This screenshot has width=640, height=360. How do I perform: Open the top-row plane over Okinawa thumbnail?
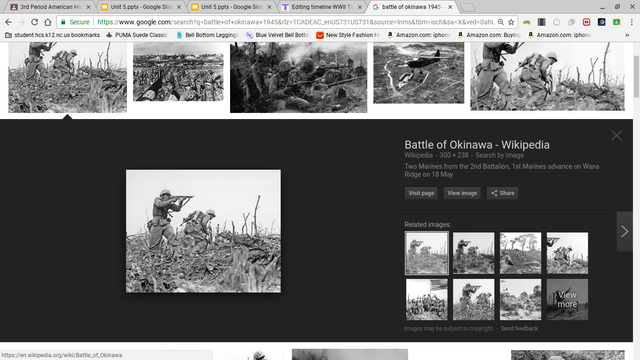click(x=418, y=73)
